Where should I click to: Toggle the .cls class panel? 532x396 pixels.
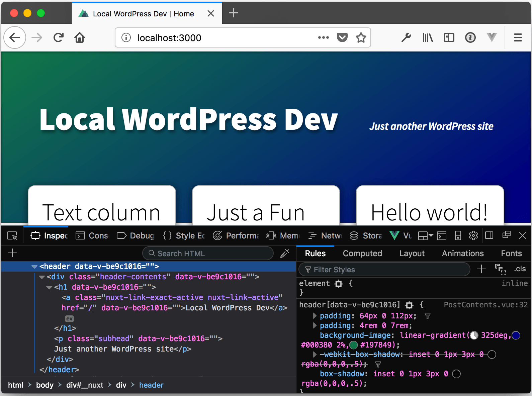(x=520, y=269)
